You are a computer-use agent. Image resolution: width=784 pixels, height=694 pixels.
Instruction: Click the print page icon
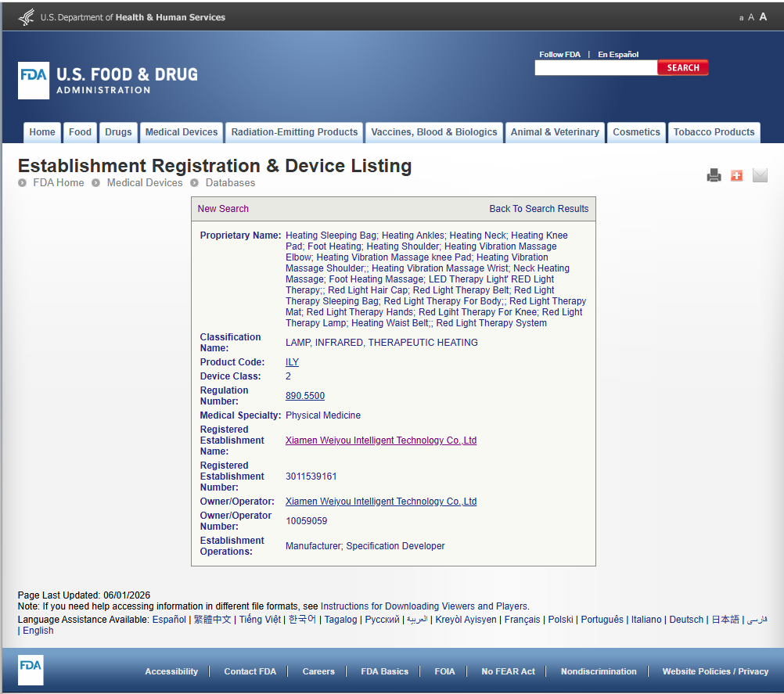[714, 175]
